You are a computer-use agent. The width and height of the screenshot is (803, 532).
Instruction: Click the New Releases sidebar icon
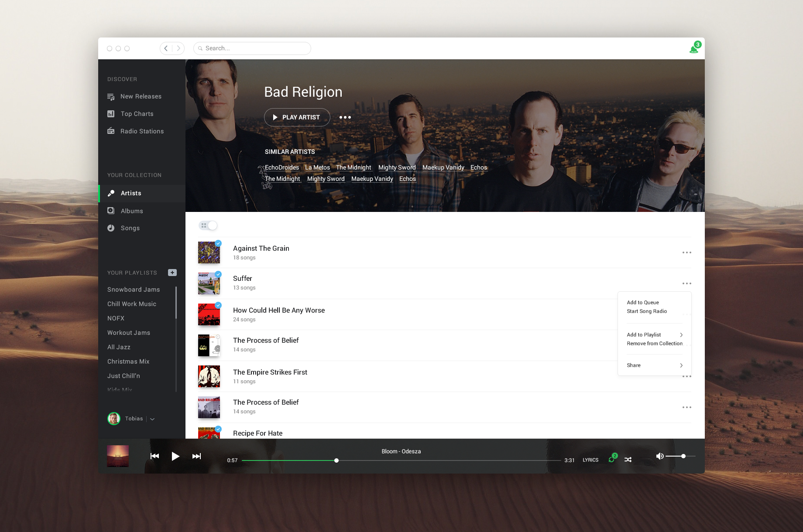(111, 96)
